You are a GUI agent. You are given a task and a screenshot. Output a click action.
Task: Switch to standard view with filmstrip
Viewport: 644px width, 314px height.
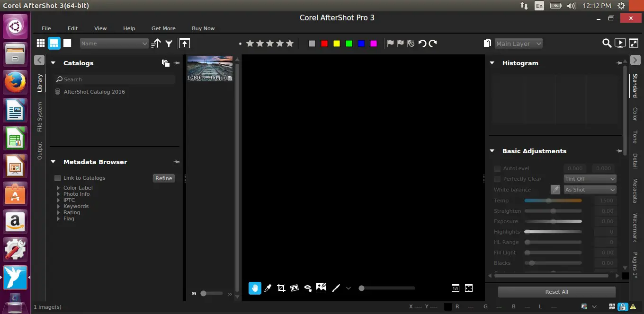(54, 44)
